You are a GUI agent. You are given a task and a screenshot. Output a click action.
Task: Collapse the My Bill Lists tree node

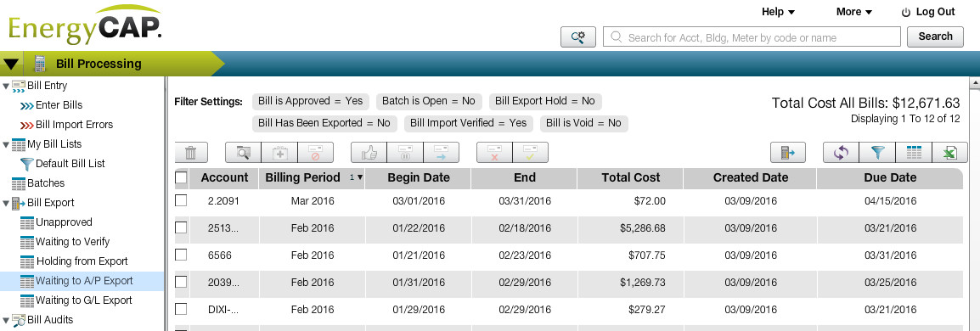[x=6, y=145]
